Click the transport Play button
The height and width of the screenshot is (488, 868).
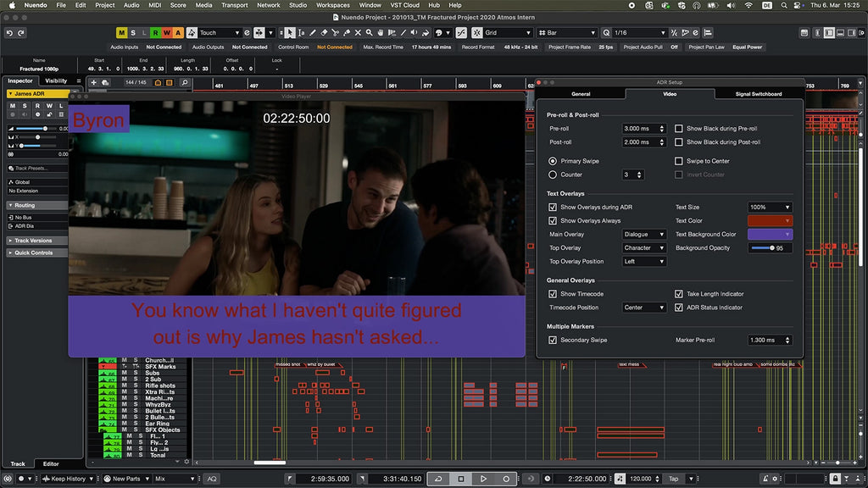483,479
